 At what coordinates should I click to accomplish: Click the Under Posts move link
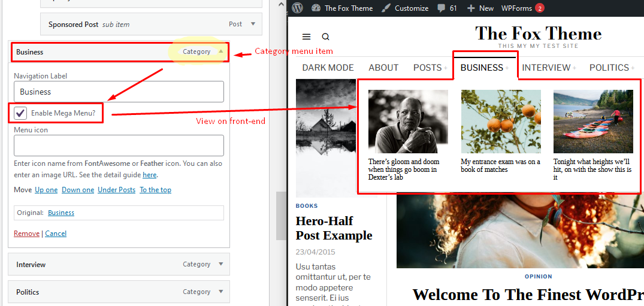point(117,190)
